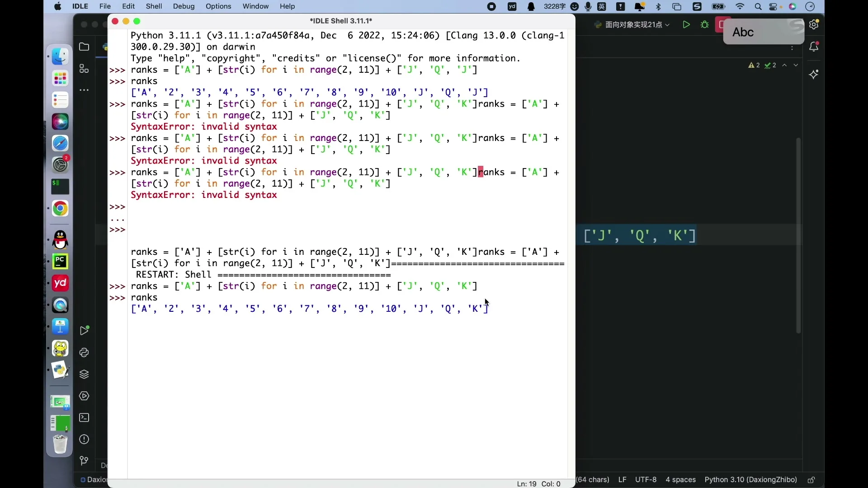
Task: Click the PyCharm editor vertical scrollbar
Action: click(798, 236)
